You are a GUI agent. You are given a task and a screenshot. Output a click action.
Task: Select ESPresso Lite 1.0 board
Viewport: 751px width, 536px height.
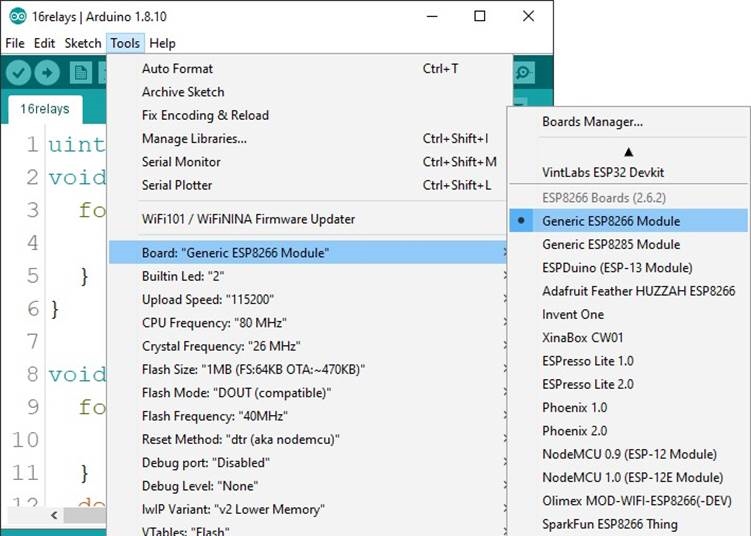click(x=628, y=361)
